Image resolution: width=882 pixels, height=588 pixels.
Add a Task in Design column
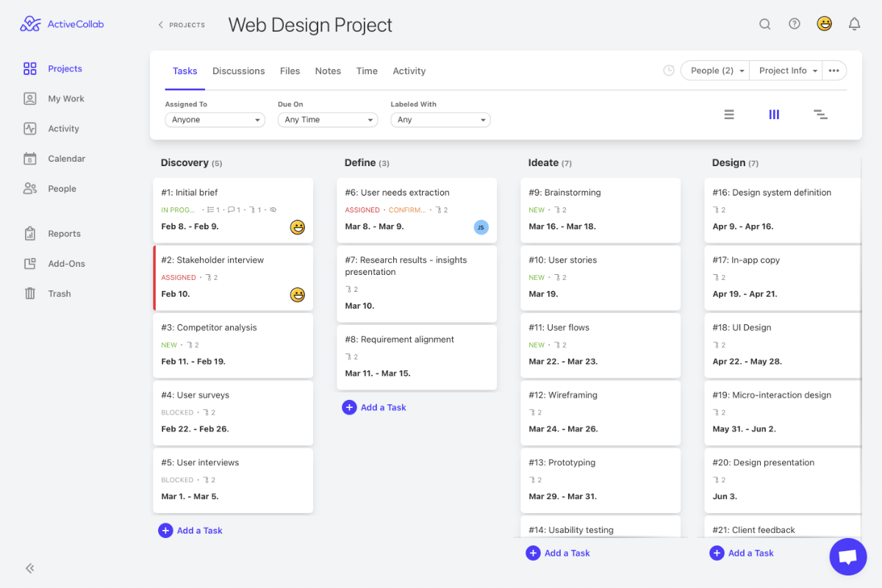(742, 553)
